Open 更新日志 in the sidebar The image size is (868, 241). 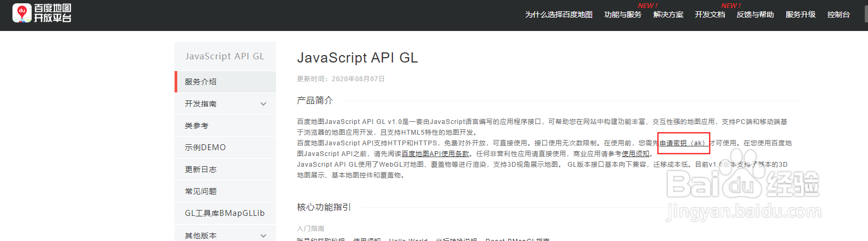pyautogui.click(x=225, y=169)
